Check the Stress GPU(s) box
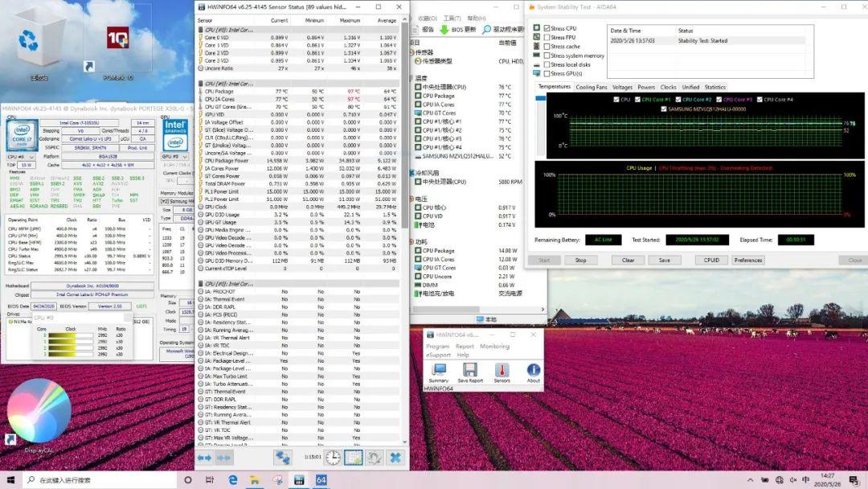This screenshot has height=489, width=868. click(548, 73)
